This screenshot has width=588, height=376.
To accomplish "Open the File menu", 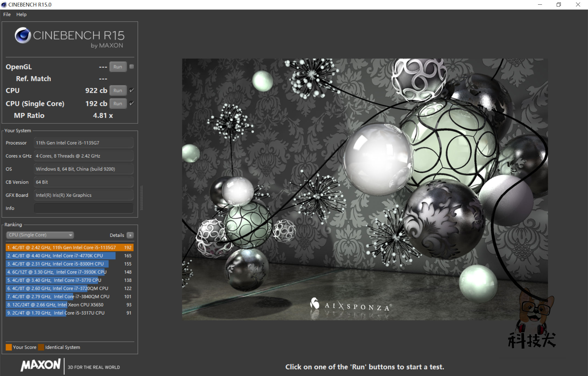I will (x=7, y=14).
